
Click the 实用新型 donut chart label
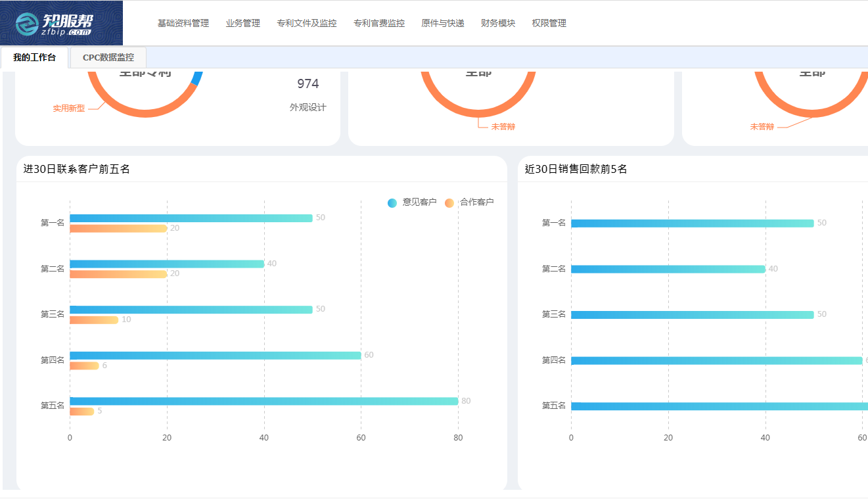pyautogui.click(x=69, y=108)
